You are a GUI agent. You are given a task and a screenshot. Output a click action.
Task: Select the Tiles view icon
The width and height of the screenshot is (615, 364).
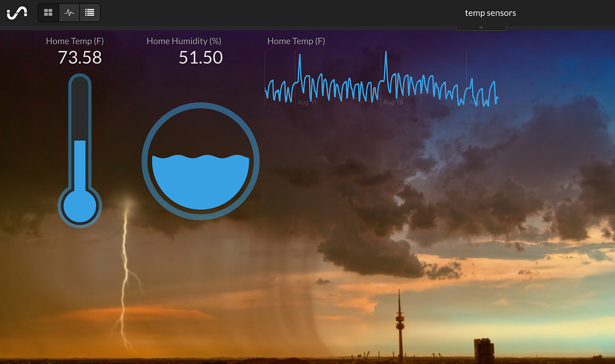(x=48, y=12)
